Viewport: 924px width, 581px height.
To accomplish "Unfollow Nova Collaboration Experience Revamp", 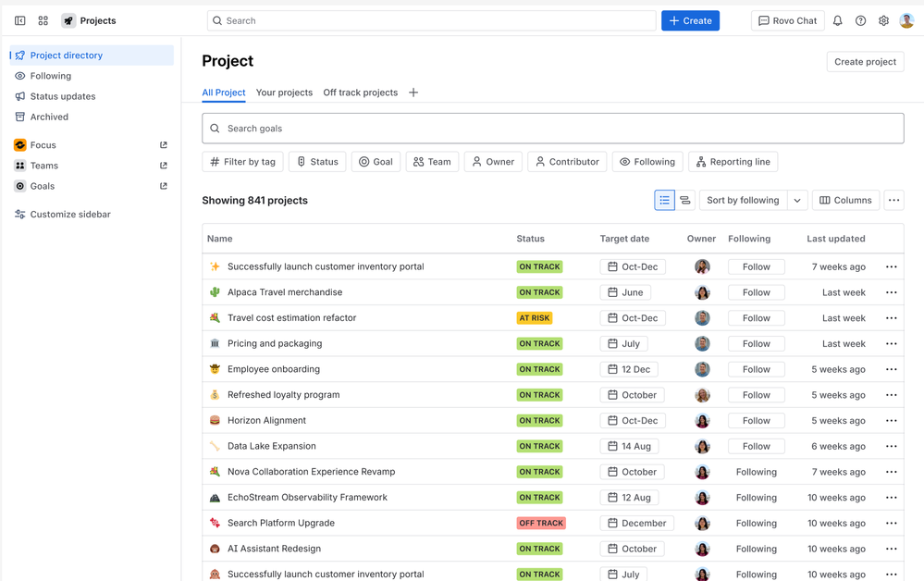I will [x=756, y=472].
